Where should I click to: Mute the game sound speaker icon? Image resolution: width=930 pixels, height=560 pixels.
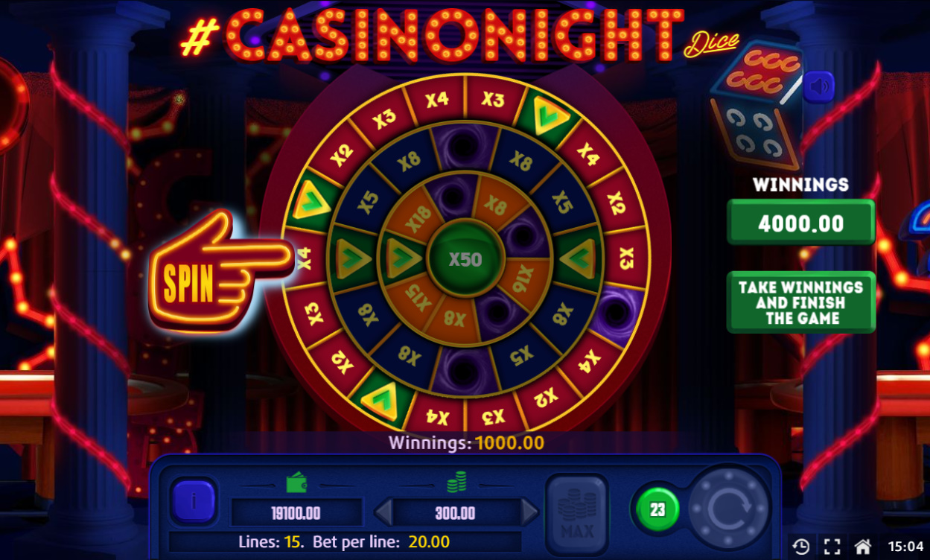point(819,87)
